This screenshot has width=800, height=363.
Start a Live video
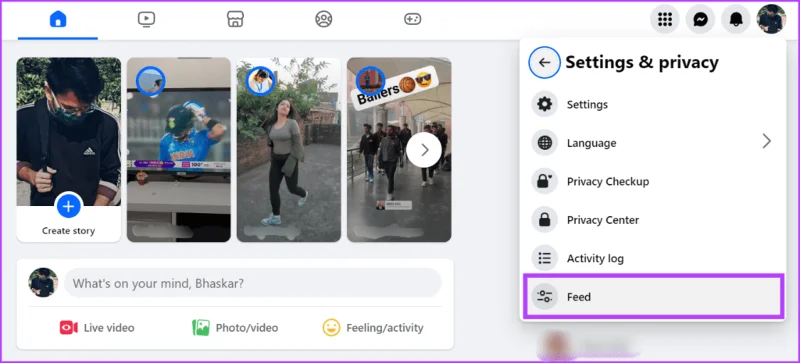tap(97, 327)
